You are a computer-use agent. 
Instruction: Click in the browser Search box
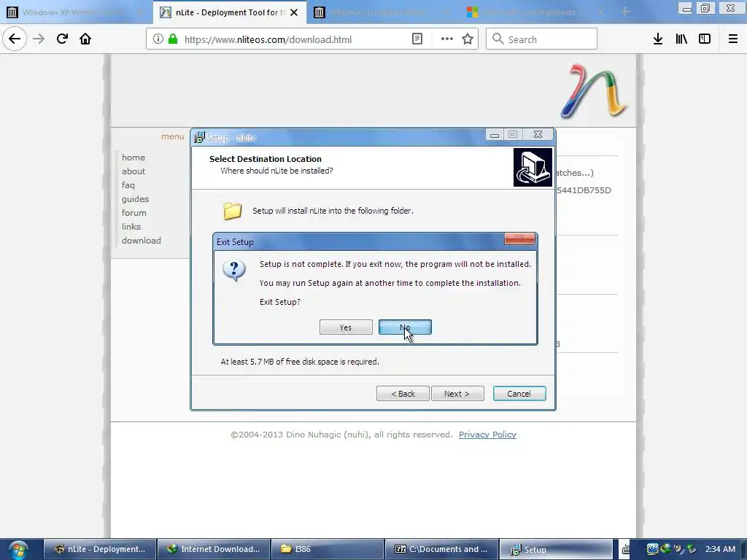[542, 39]
